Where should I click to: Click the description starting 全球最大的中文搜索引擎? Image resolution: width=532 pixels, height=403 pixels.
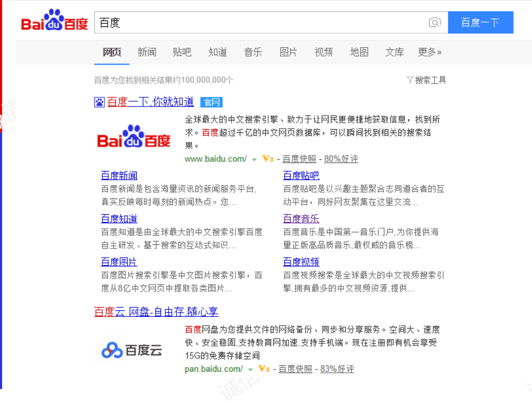coord(312,132)
